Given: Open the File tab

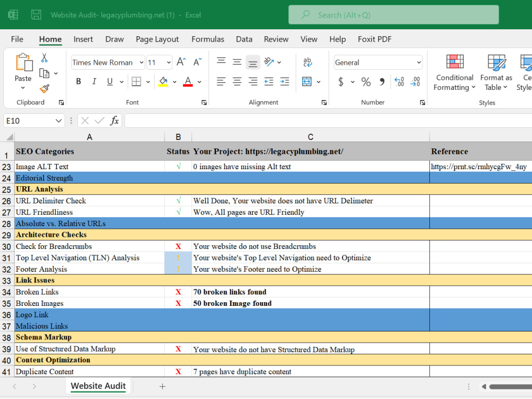Looking at the screenshot, I should coord(17,39).
